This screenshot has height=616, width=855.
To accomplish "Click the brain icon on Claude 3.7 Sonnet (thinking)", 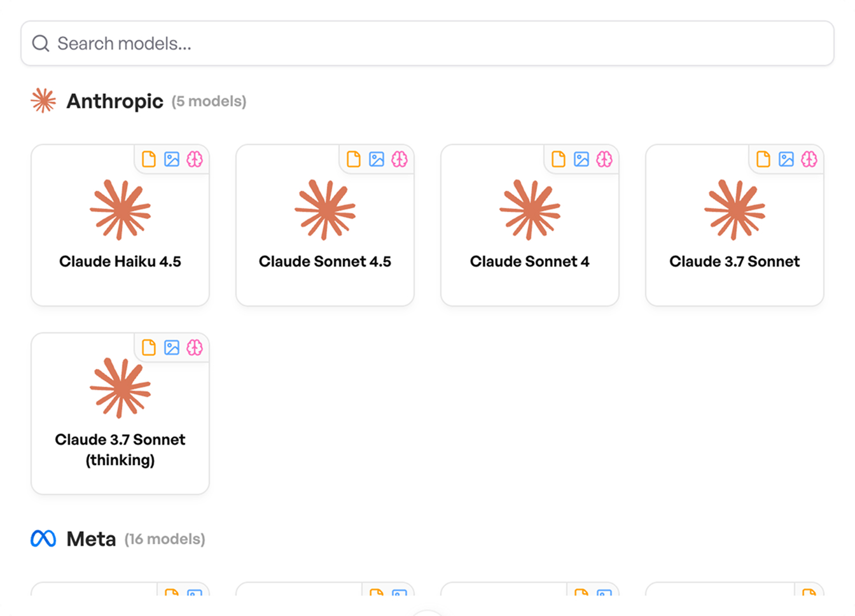I will coord(196,347).
